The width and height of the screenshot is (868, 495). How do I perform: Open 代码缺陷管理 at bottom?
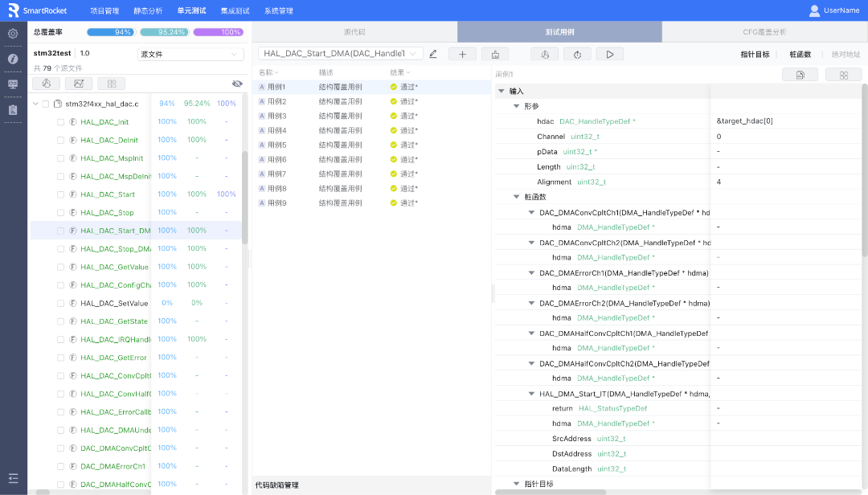[276, 485]
